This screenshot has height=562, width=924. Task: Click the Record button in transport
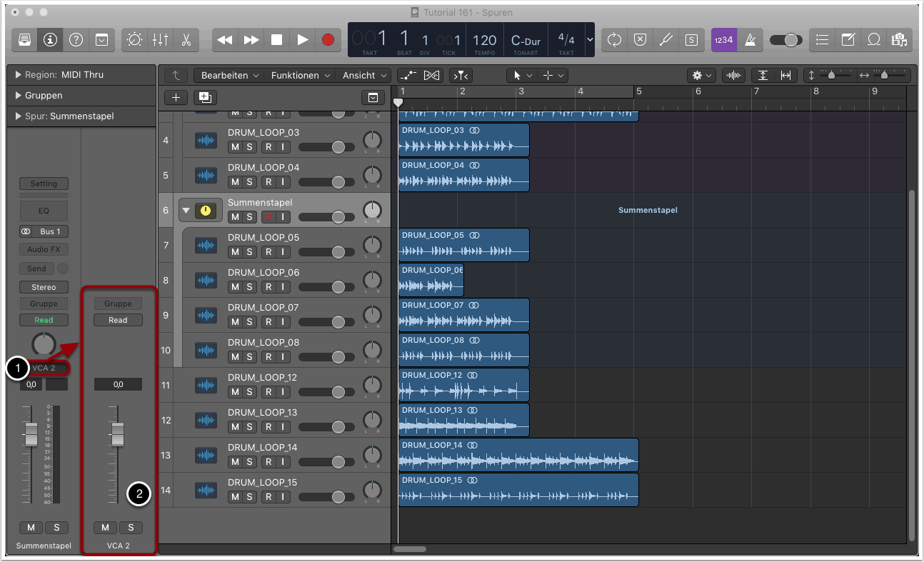point(328,40)
